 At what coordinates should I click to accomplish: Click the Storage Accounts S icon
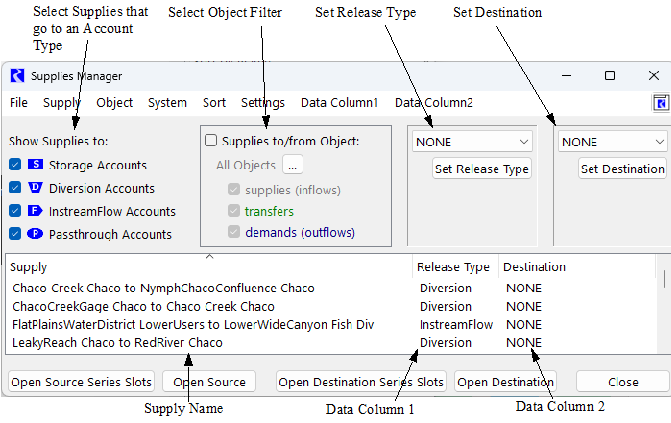35,165
